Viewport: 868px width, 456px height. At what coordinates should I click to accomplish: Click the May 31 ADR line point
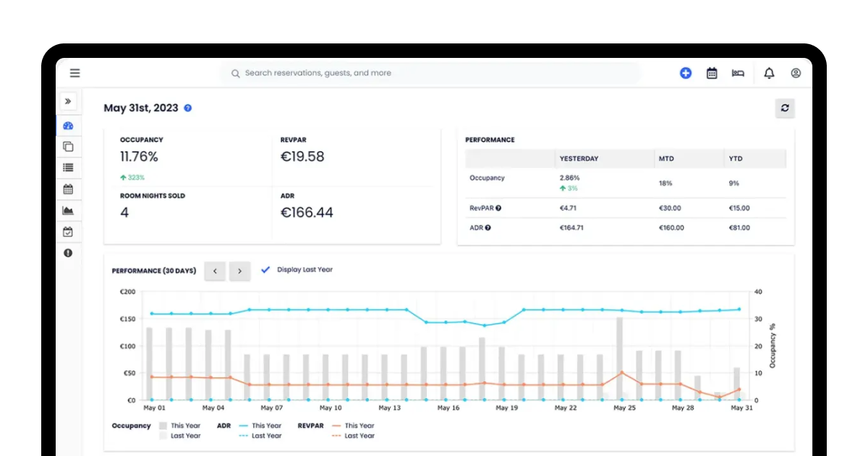click(739, 309)
